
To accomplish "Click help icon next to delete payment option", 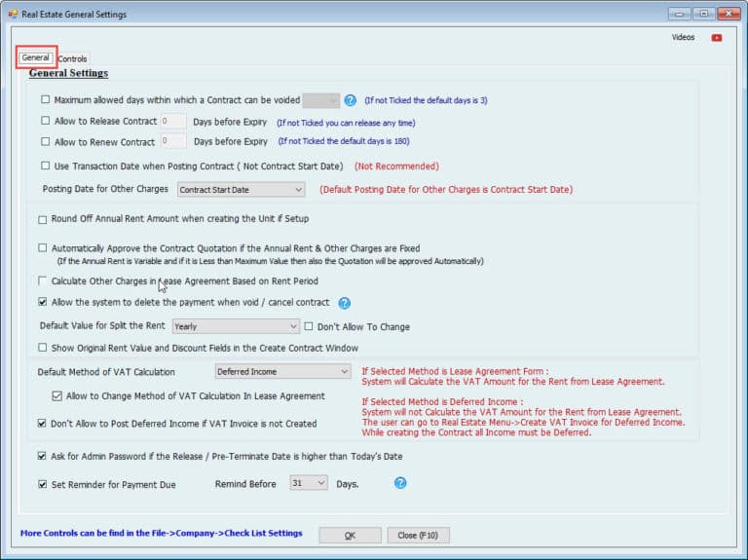I will tap(344, 303).
